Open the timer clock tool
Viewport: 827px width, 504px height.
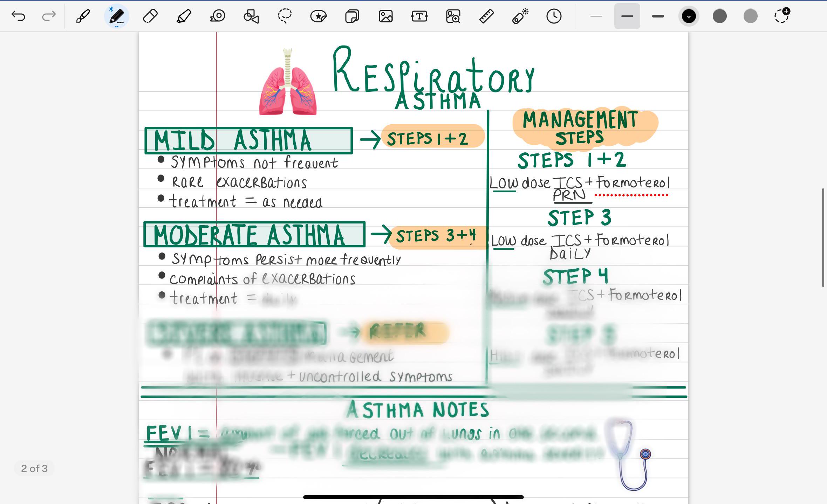553,16
